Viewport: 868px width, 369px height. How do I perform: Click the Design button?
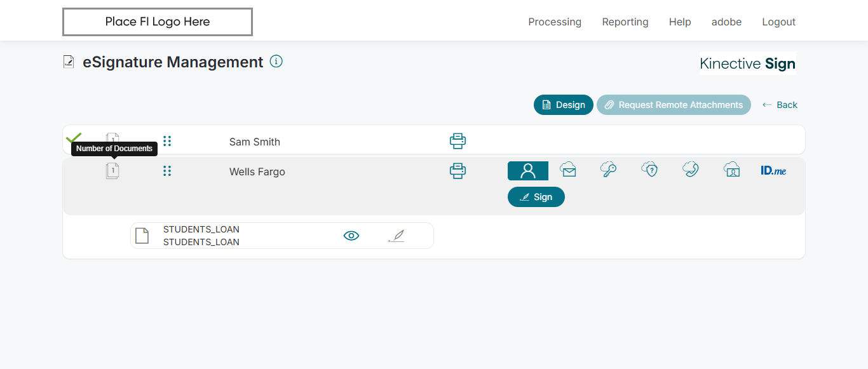(563, 105)
